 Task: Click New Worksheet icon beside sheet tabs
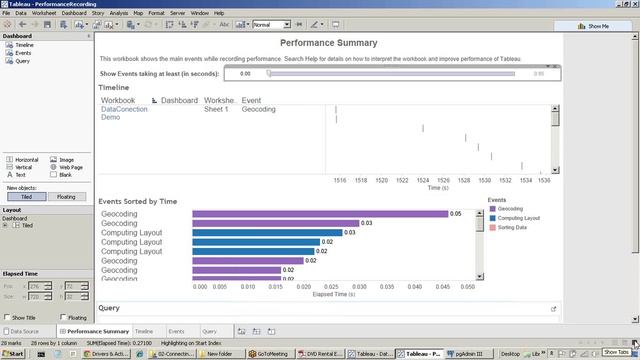point(242,331)
